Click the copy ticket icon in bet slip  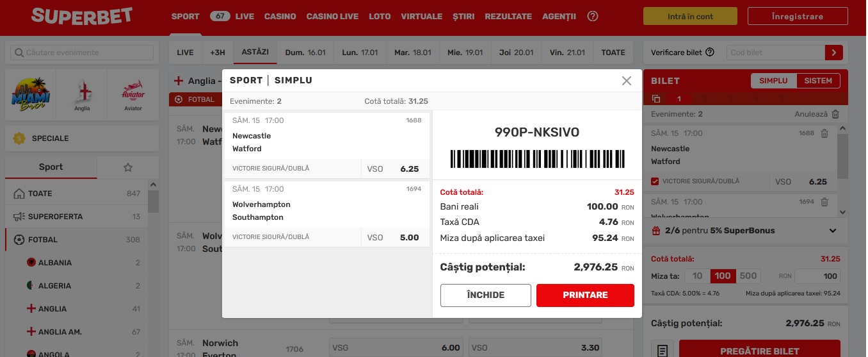[x=656, y=99]
